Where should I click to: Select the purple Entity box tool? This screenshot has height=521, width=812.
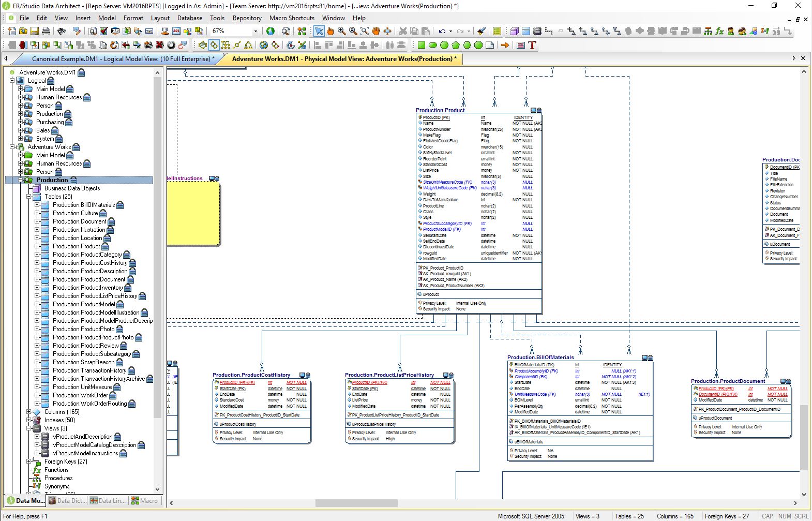[515, 32]
